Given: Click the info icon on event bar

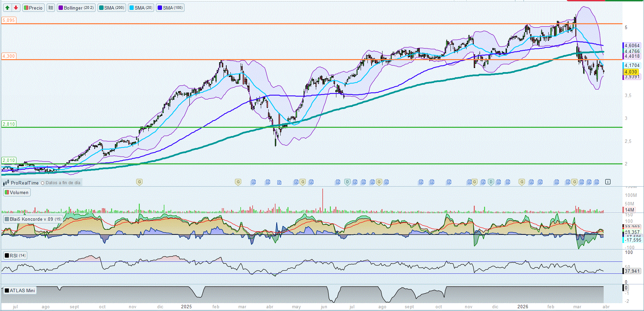Looking at the screenshot, I should coord(607,182).
